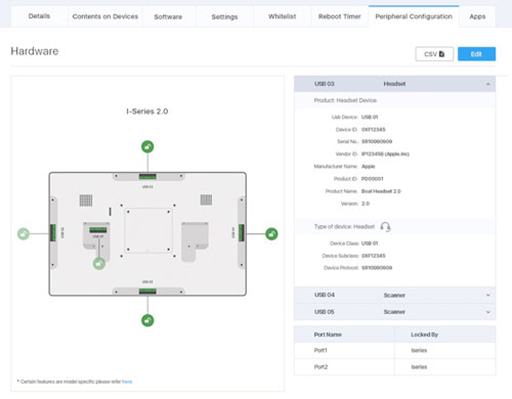
Task: Click the blue Edit button
Action: (476, 54)
